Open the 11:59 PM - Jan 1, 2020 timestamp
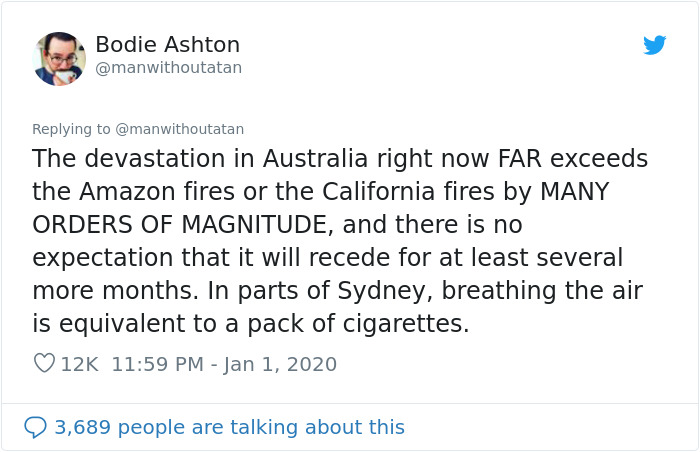The image size is (700, 452). click(x=224, y=364)
